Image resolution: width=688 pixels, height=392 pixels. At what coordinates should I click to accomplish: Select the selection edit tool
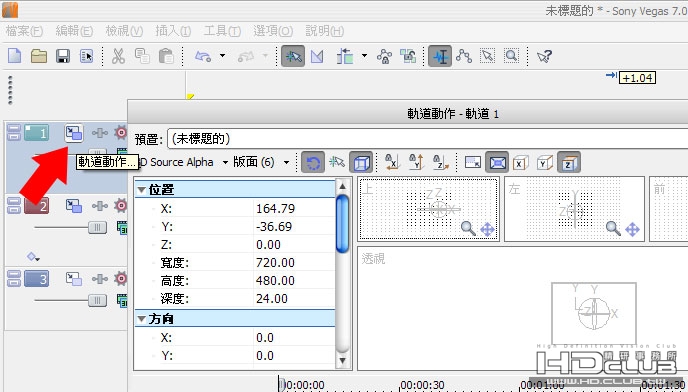click(487, 56)
